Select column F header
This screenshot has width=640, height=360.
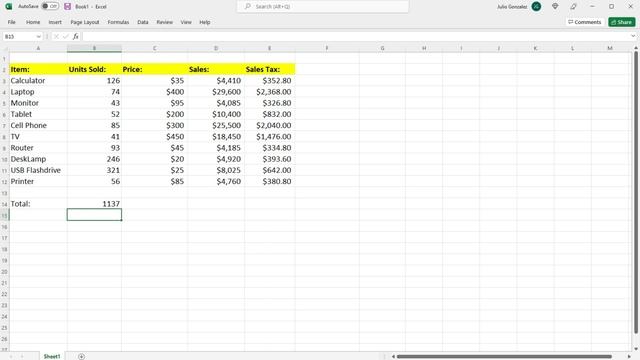click(x=327, y=49)
